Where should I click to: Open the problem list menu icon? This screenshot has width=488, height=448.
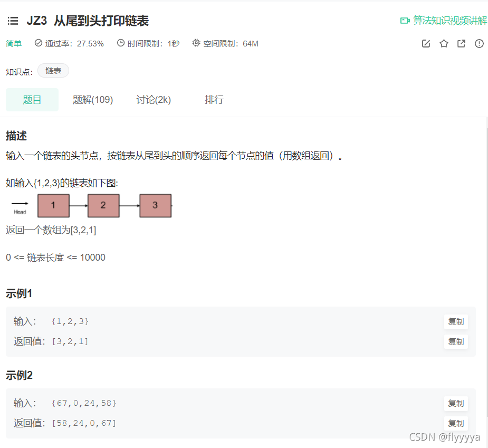[13, 21]
